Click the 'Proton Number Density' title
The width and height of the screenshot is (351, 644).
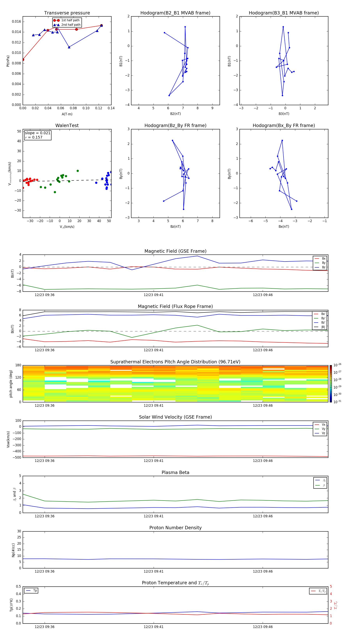pos(175,528)
